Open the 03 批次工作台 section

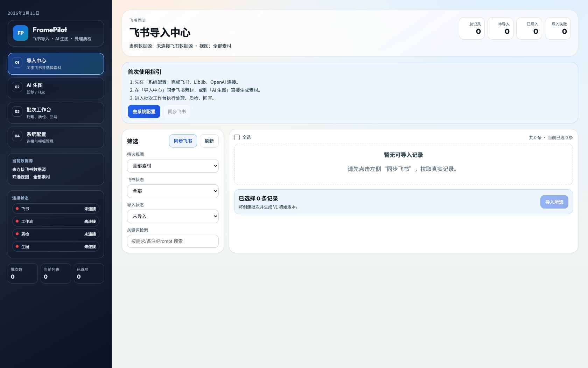(x=55, y=113)
